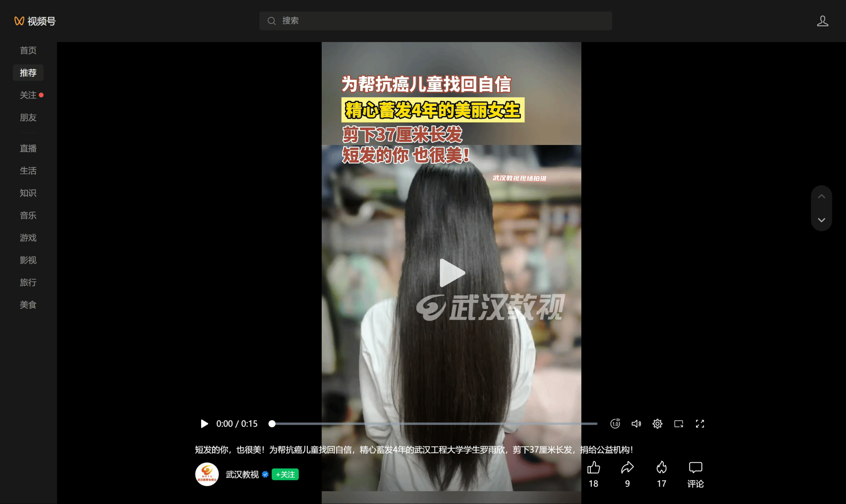The width and height of the screenshot is (846, 504).
Task: Open the 推荐 sidebar tab
Action: (x=28, y=73)
